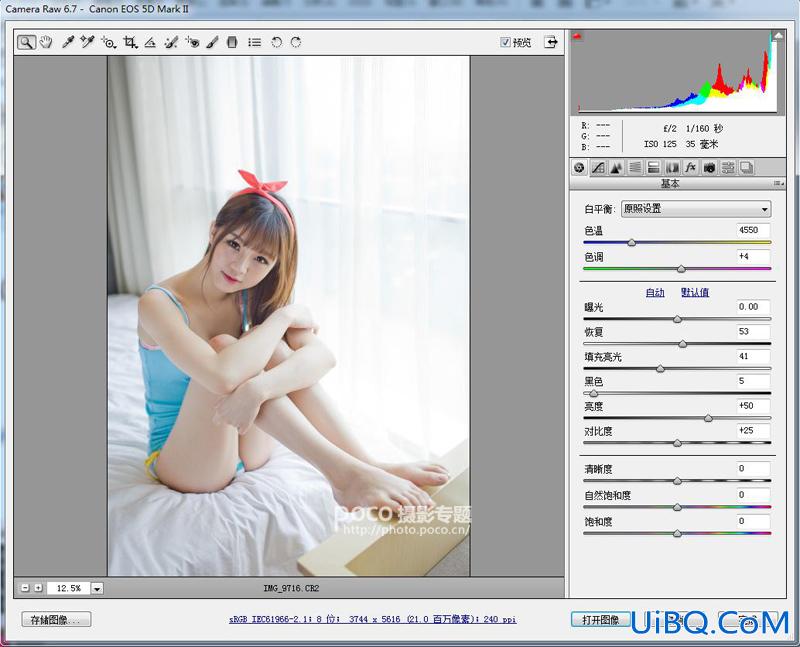The image size is (800, 647).
Task: Click the 曝光 value field showing 0.00
Action: point(753,307)
